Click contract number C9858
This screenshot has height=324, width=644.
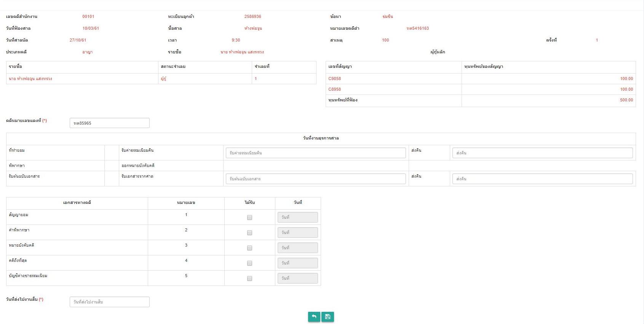[334, 79]
